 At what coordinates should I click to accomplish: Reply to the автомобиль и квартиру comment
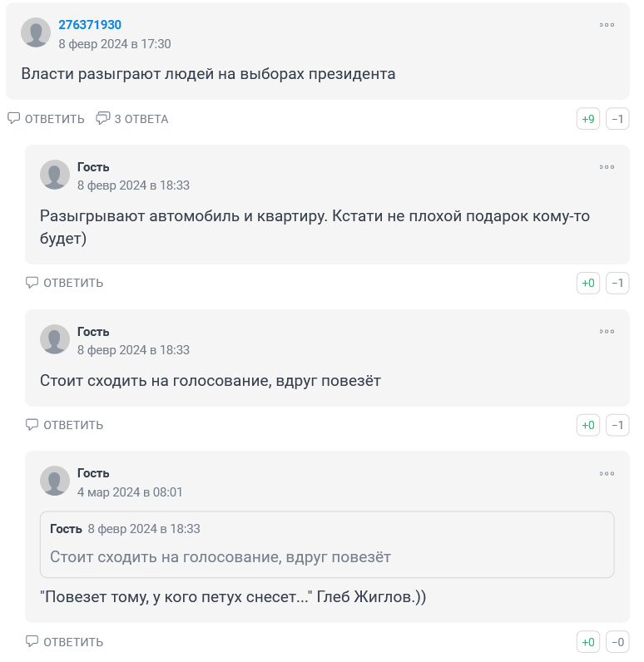pos(65,283)
